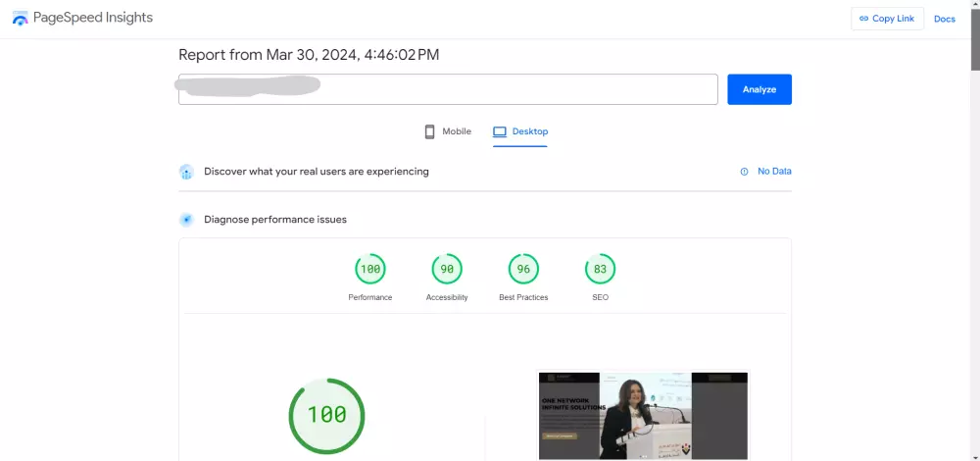
Task: Select the Desktop tab
Action: pos(520,131)
